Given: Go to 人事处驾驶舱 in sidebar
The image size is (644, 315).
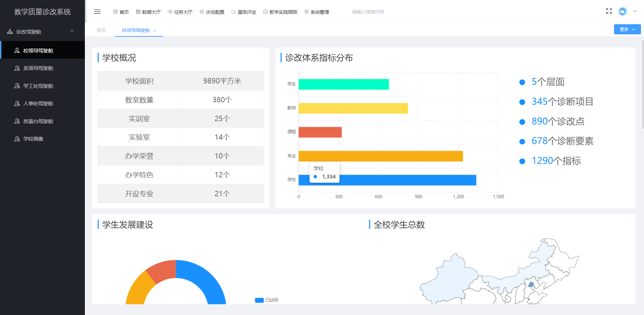Looking at the screenshot, I should 42,103.
